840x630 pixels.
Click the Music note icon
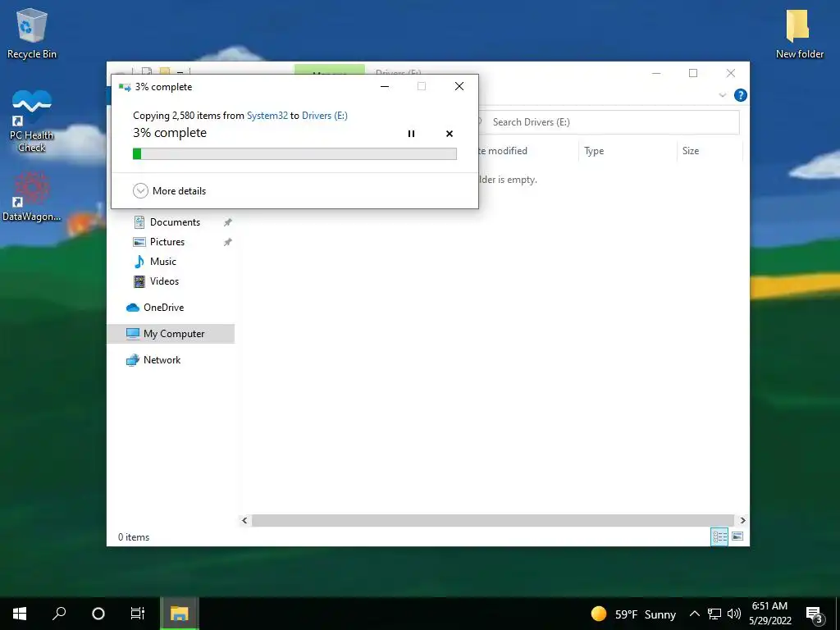tap(139, 262)
